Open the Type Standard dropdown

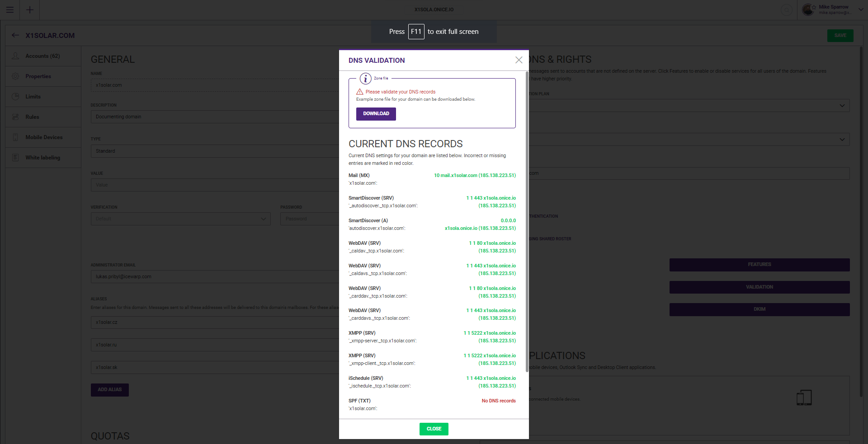click(x=215, y=151)
